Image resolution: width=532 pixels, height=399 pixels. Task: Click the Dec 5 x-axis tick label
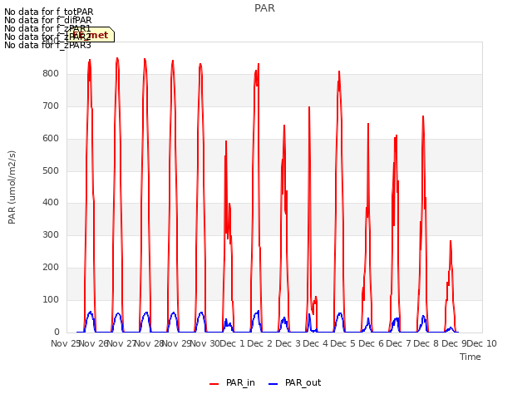(x=343, y=343)
